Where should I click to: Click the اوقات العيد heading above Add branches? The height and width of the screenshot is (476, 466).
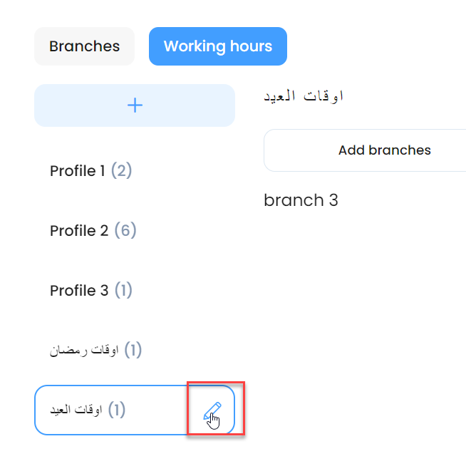pos(304,96)
